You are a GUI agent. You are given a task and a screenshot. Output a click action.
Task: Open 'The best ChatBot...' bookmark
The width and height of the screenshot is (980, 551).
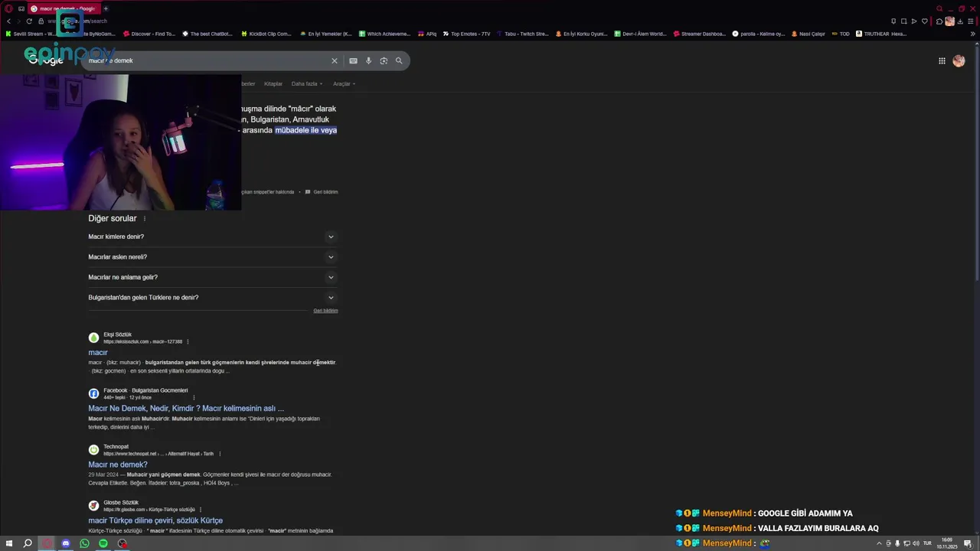[207, 34]
